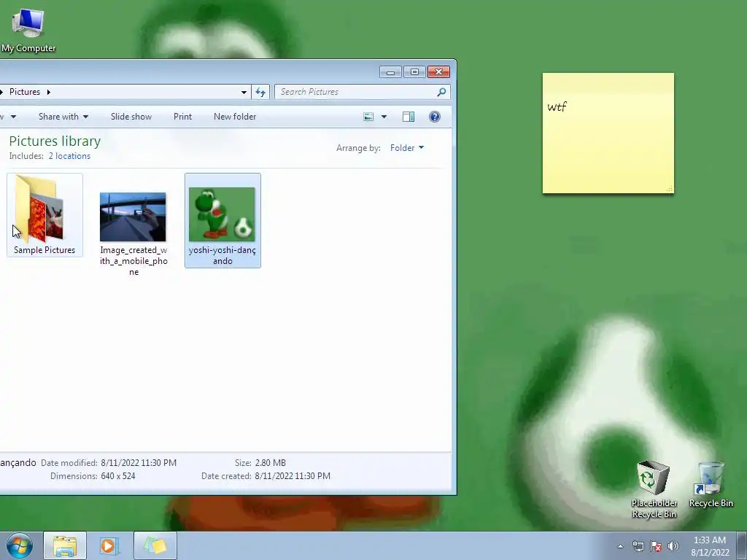747x560 pixels.
Task: Click the network status tray icon
Action: click(x=638, y=546)
